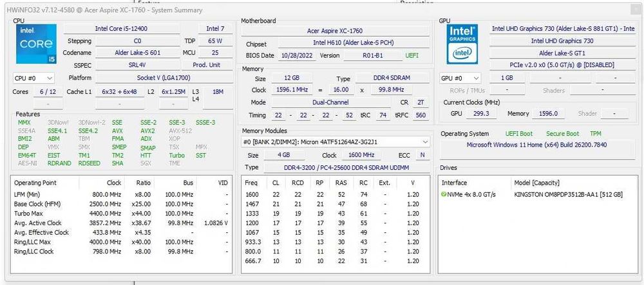Expand memory module #0 BANK 2/DIMM2 dropdown
644x285 pixels.
[336, 142]
